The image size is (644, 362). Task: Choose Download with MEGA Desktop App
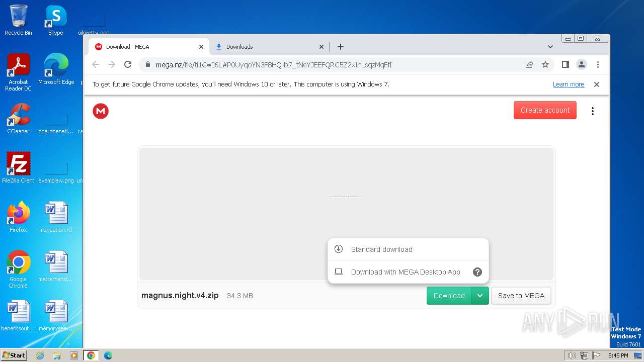408,272
